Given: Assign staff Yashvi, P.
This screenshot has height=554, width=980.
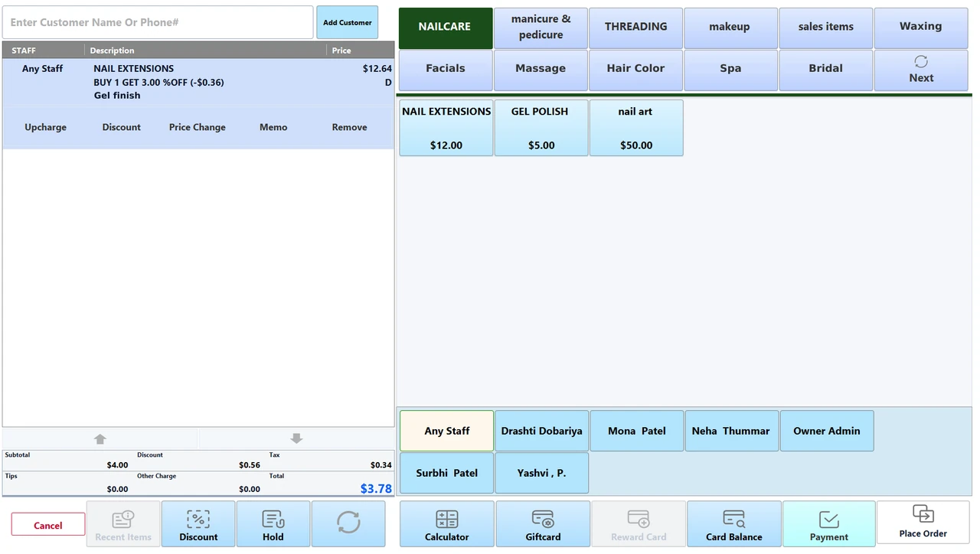Looking at the screenshot, I should (x=541, y=473).
